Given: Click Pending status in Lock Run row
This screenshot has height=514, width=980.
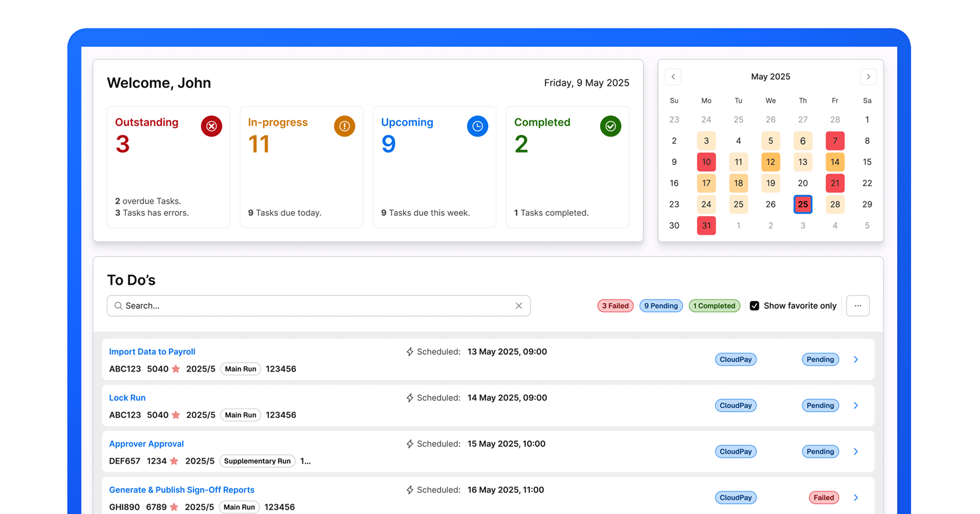Looking at the screenshot, I should click(820, 406).
